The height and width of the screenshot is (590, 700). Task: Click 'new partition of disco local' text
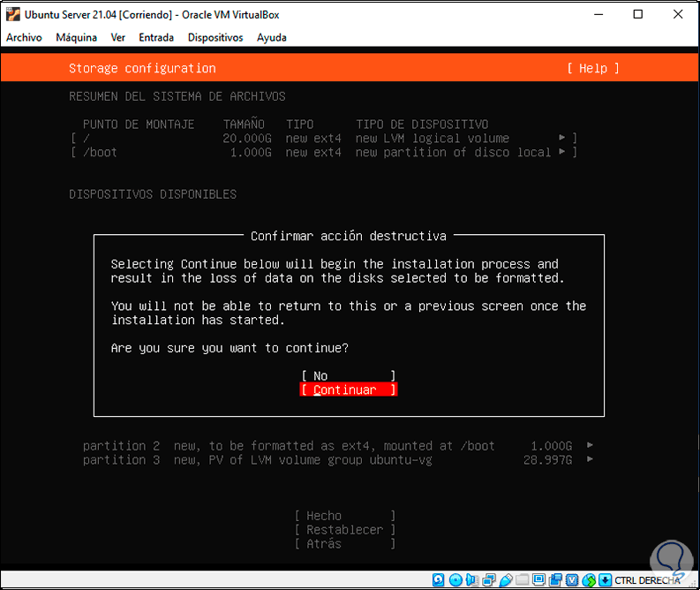tap(453, 152)
